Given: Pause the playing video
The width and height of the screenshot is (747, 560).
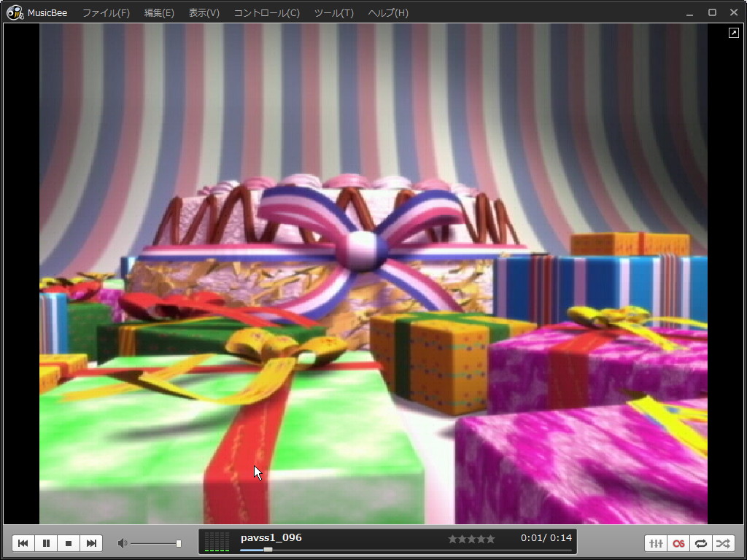Looking at the screenshot, I should click(x=46, y=543).
